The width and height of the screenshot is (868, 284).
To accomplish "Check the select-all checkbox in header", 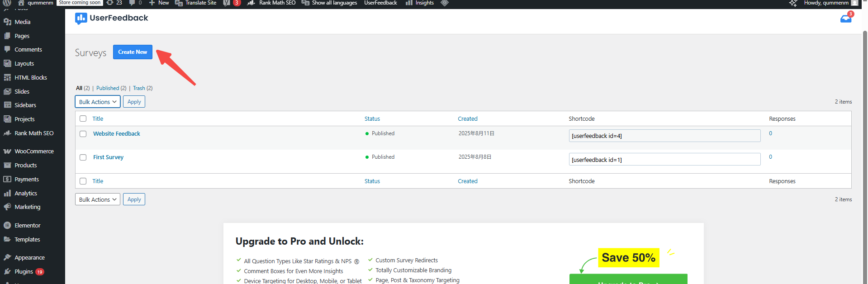I will click(83, 118).
